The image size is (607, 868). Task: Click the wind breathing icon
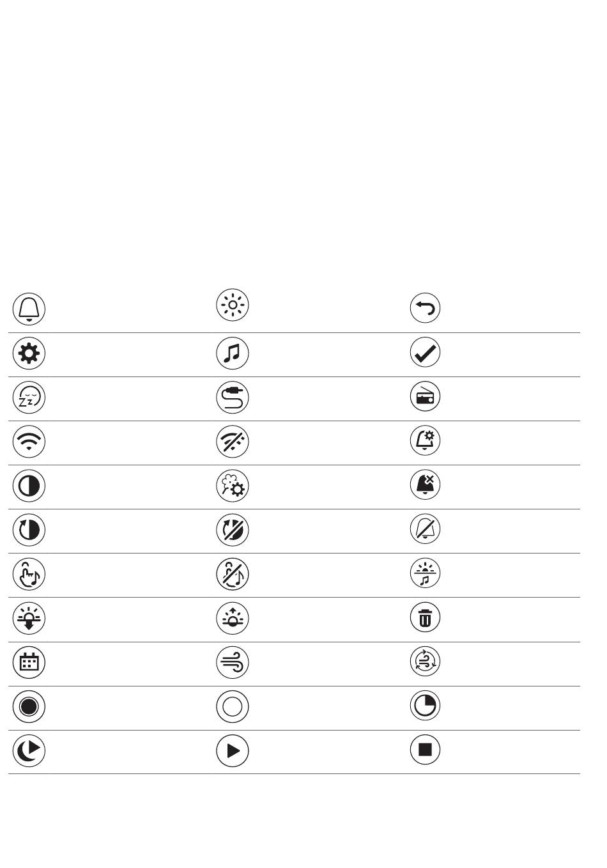[233, 662]
